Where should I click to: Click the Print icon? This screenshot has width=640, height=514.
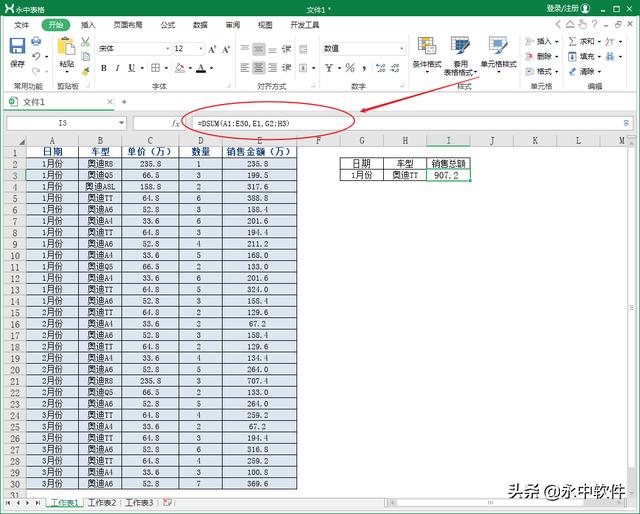tap(36, 41)
